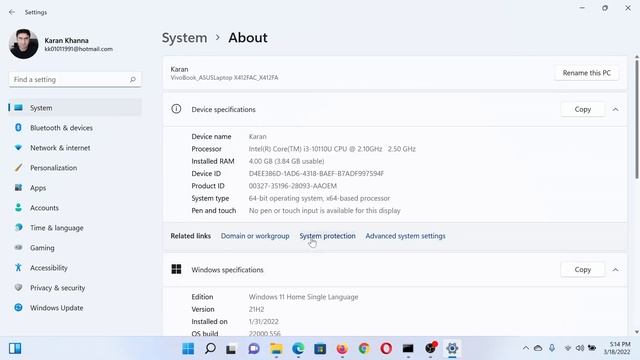Open the Chat app on taskbar

point(254,349)
